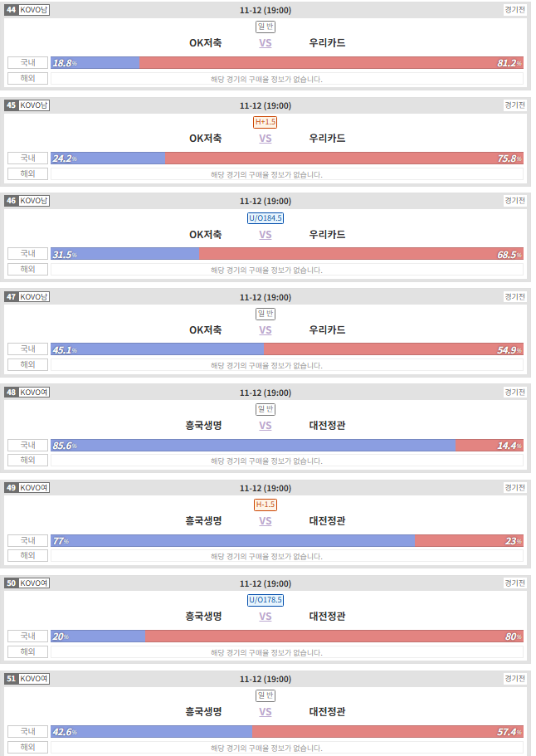The width and height of the screenshot is (536, 756).
Task: Click the 흥국생명 team name in match 50
Action: coord(204,617)
